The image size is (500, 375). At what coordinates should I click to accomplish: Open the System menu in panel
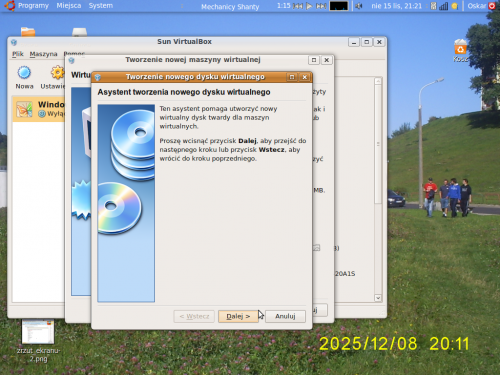[x=101, y=6]
